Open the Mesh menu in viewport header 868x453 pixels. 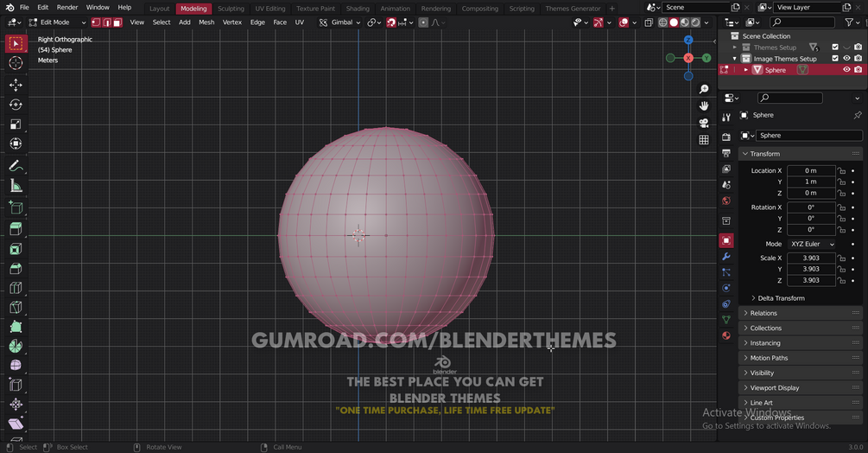coord(206,22)
